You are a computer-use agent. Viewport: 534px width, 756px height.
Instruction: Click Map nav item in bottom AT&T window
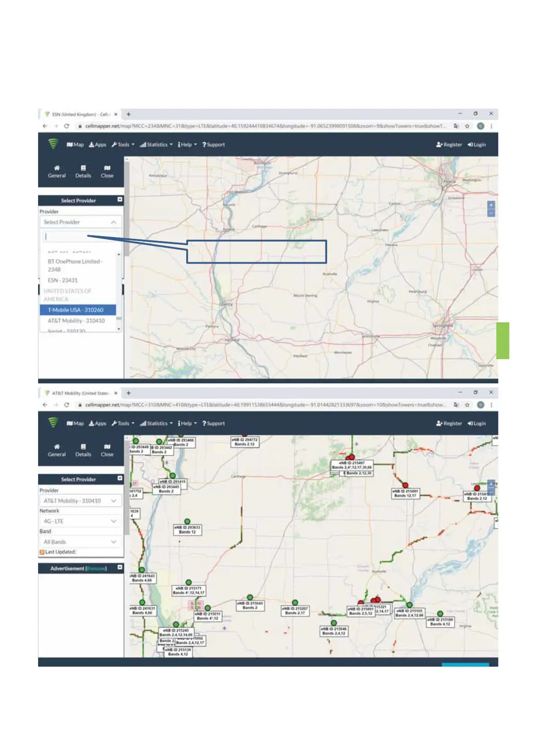[x=75, y=423]
